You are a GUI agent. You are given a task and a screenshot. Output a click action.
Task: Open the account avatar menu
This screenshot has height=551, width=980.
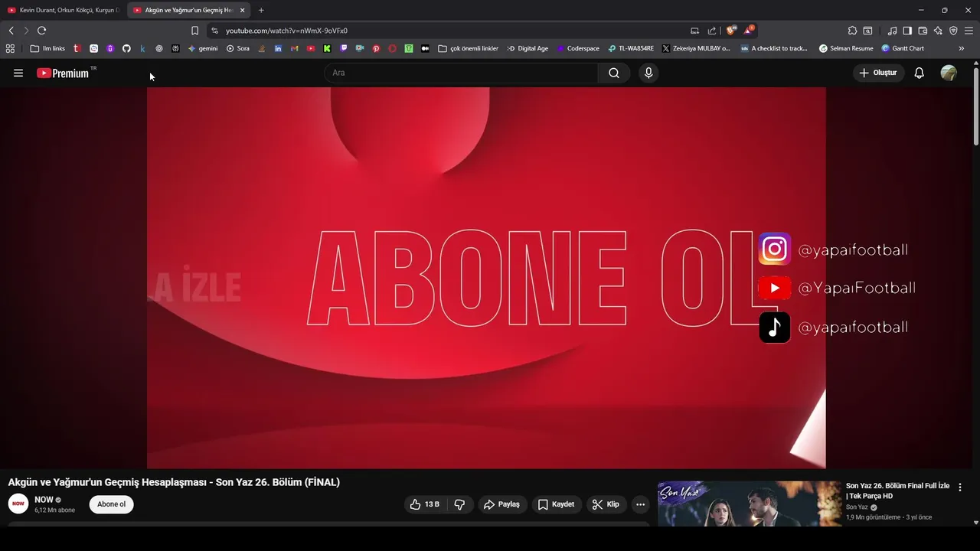click(x=949, y=73)
